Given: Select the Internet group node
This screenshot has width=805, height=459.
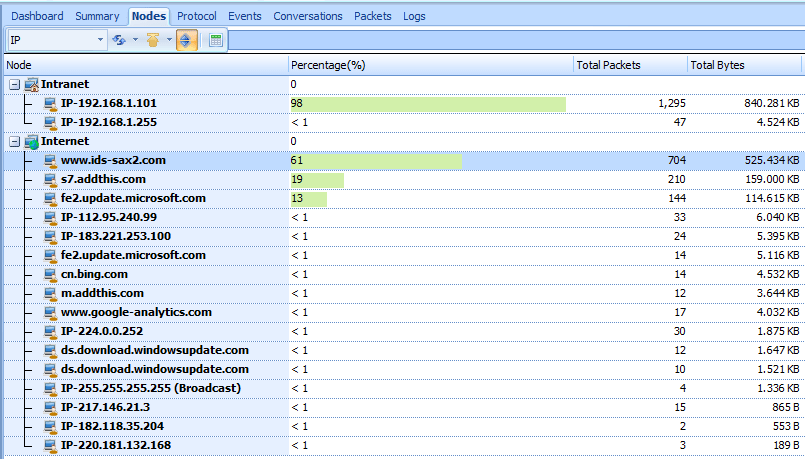Looking at the screenshot, I should point(65,141).
